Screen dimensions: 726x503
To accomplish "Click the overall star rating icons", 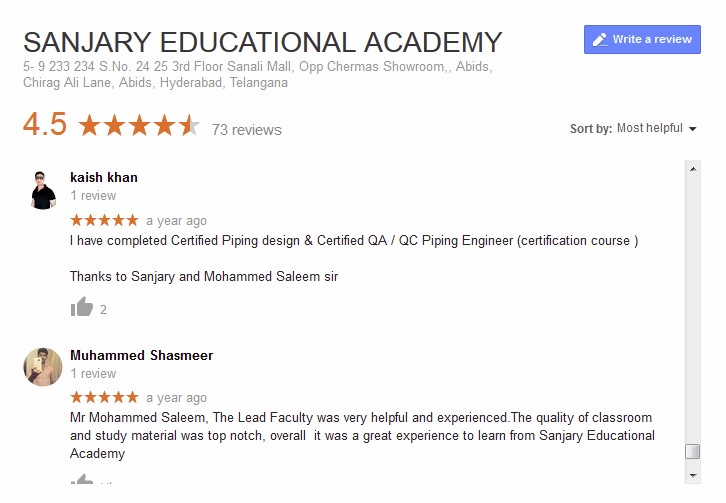I will pyautogui.click(x=139, y=127).
